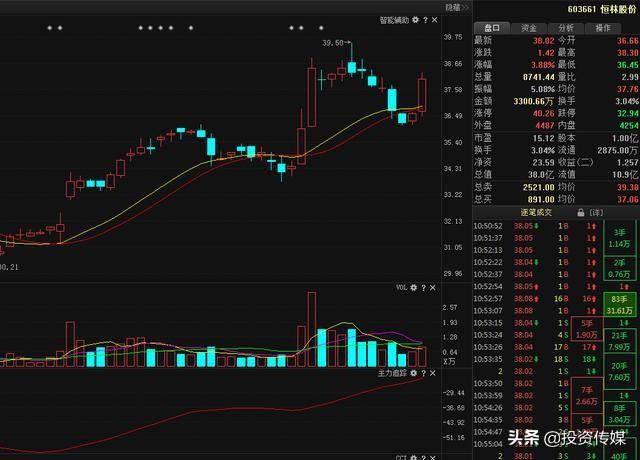This screenshot has height=460, width=640.
Task: Close the VOL volume panel
Action: tap(433, 288)
